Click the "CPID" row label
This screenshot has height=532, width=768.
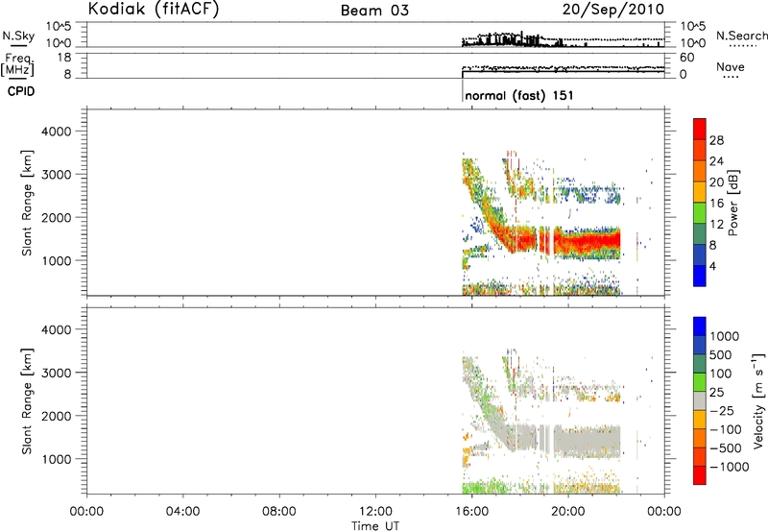pos(21,91)
